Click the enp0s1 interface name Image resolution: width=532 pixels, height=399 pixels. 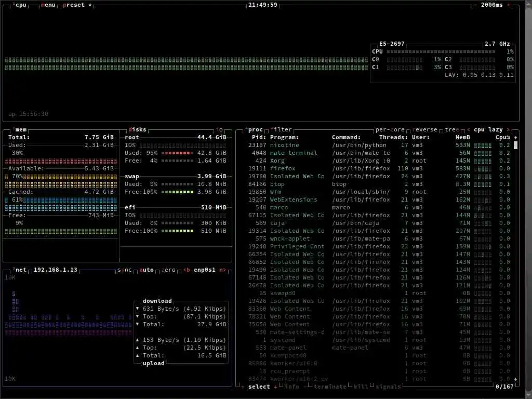tap(205, 270)
